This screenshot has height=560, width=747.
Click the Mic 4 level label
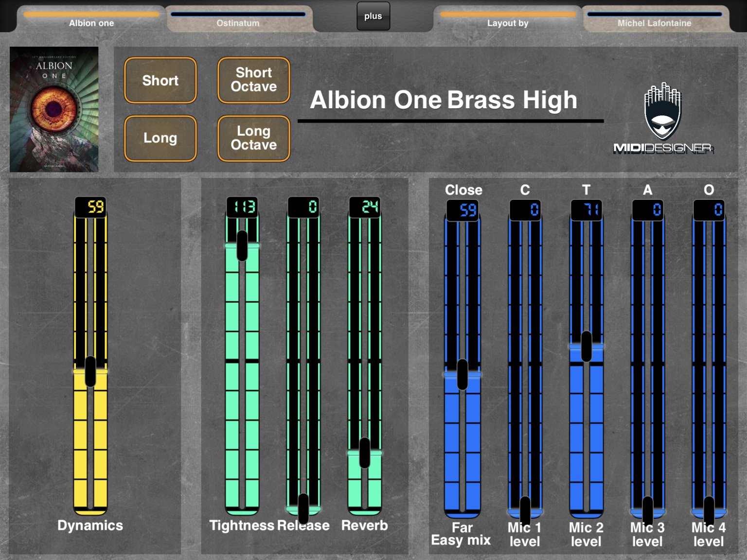pyautogui.click(x=709, y=534)
